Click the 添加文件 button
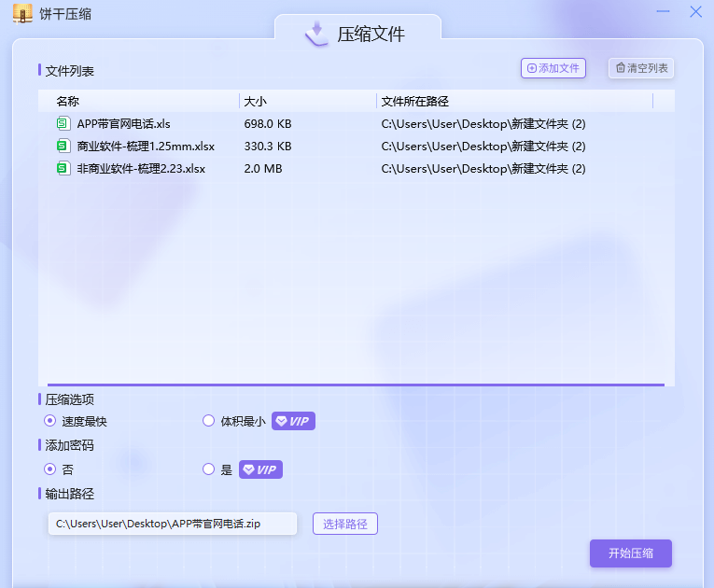The image size is (714, 588). (x=553, y=68)
